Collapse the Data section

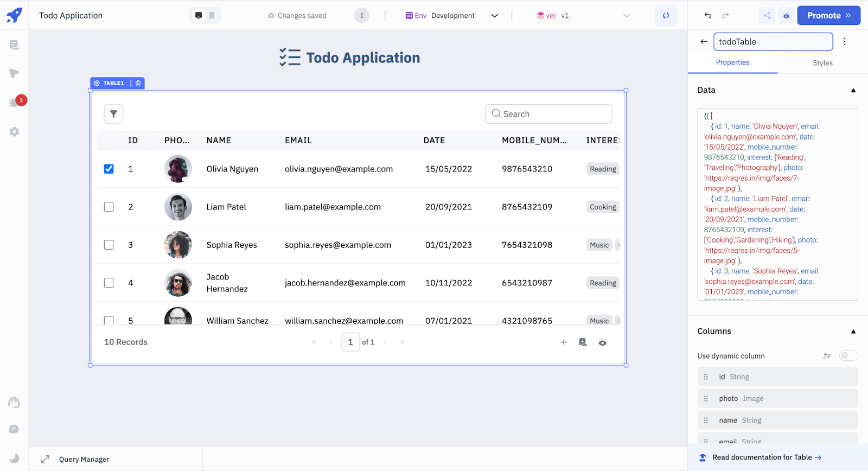pyautogui.click(x=853, y=91)
